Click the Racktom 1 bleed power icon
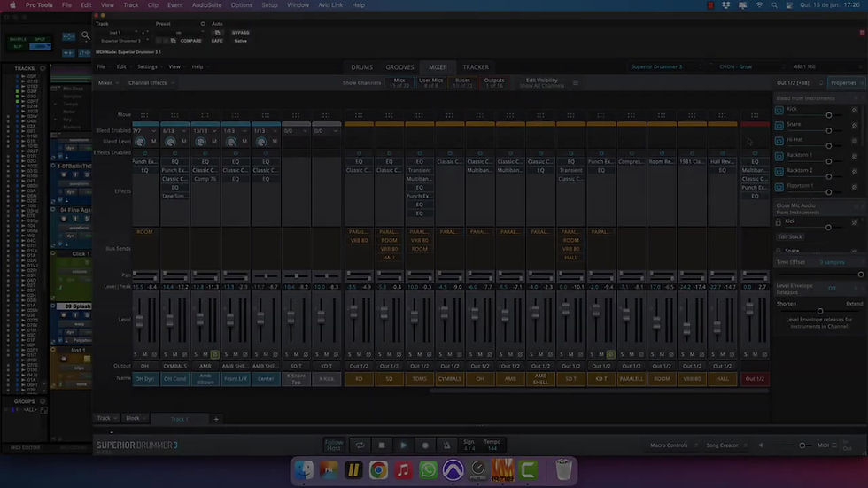 coord(779,156)
